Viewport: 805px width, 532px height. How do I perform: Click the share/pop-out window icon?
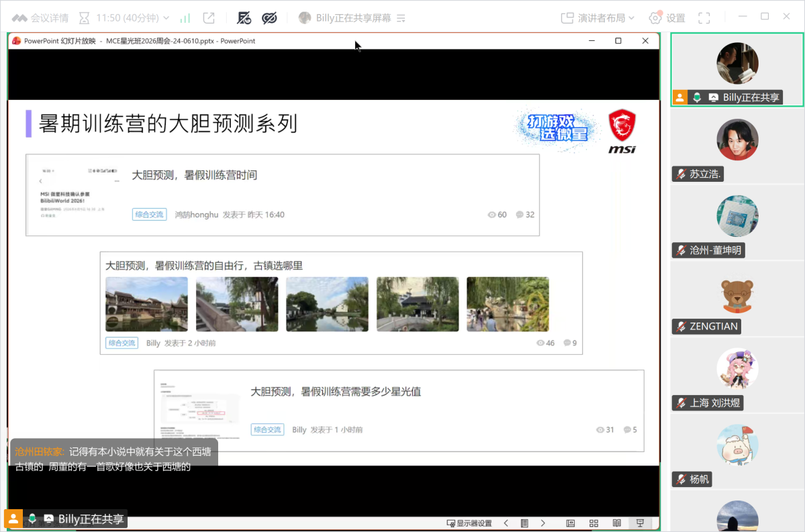pos(209,18)
